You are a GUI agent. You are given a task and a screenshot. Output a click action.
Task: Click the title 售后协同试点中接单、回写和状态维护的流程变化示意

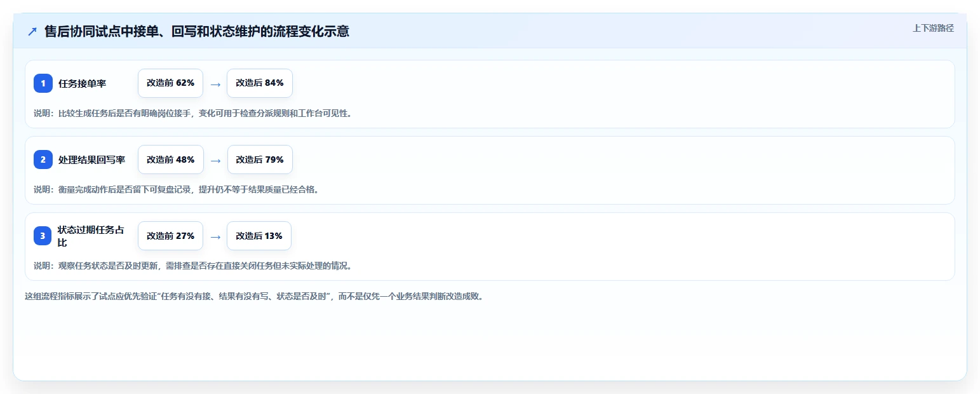click(197, 31)
